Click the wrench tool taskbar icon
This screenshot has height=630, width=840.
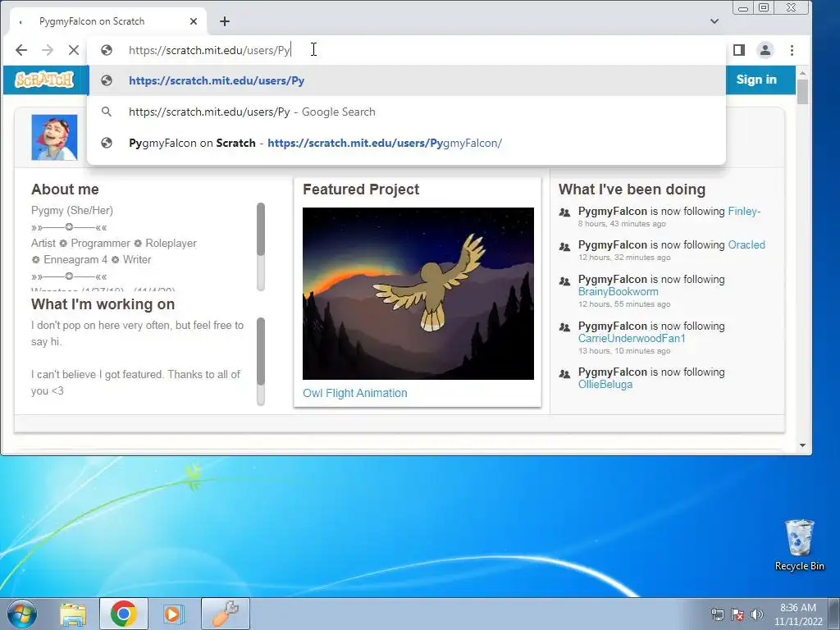pyautogui.click(x=226, y=614)
